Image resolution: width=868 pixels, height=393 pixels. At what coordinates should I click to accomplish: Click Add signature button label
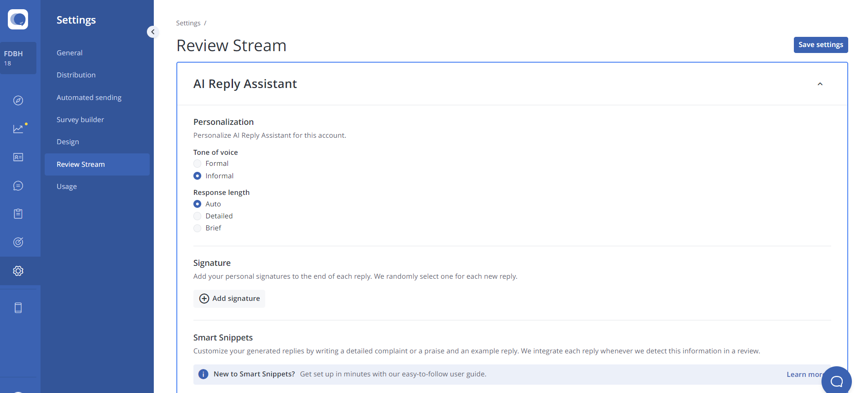tap(236, 299)
